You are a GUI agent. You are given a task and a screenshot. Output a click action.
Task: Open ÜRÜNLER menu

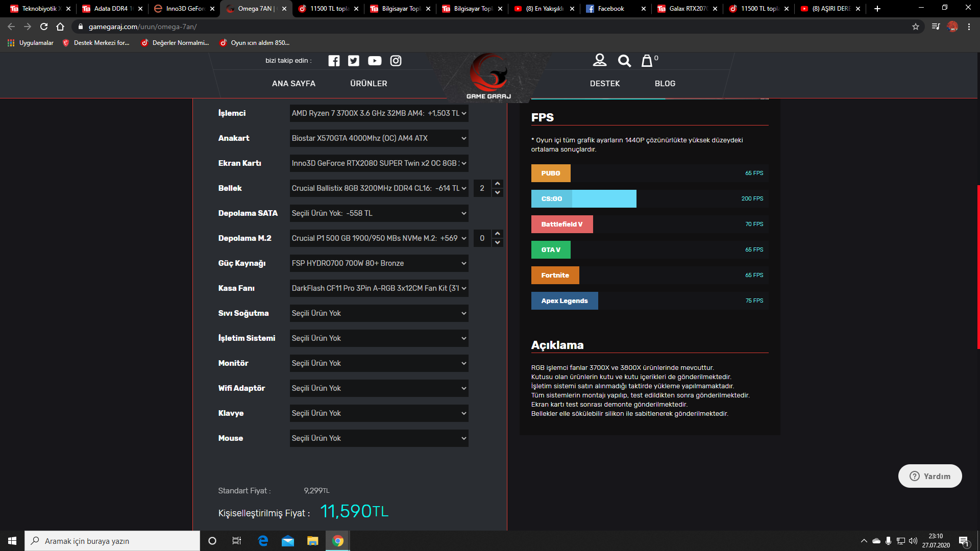369,84
